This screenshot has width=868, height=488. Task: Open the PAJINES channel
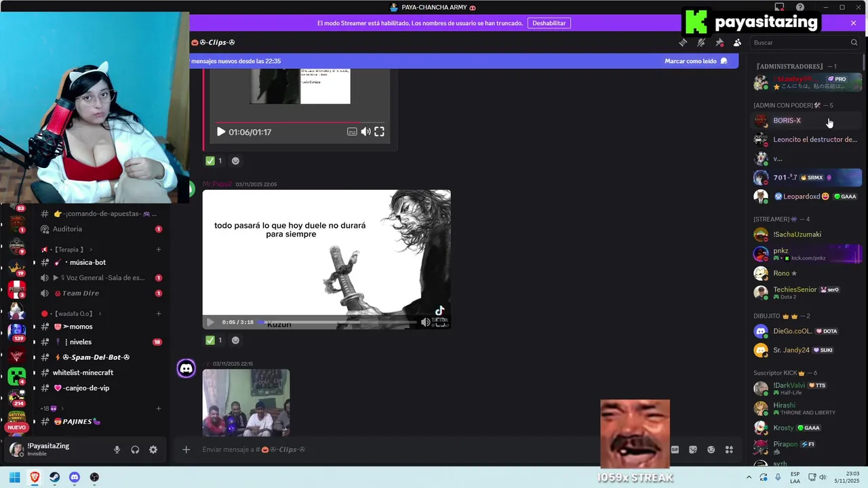100,422
